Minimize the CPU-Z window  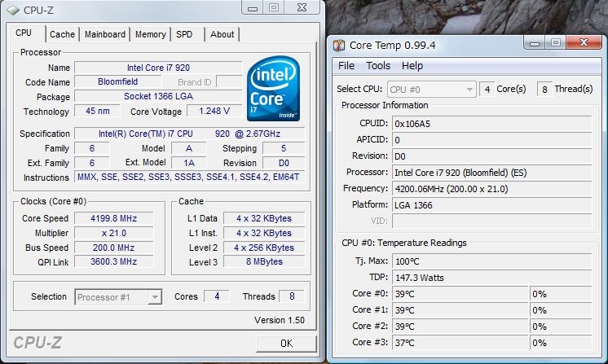(x=253, y=8)
